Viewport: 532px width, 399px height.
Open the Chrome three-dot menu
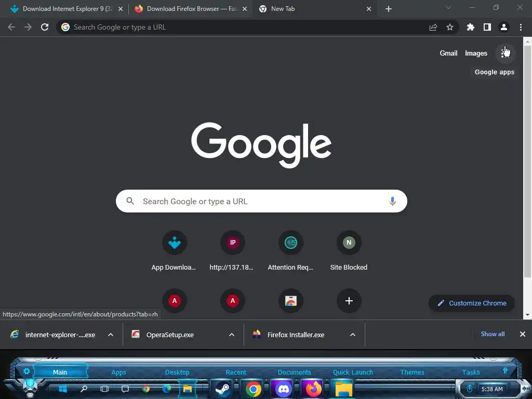(x=521, y=27)
